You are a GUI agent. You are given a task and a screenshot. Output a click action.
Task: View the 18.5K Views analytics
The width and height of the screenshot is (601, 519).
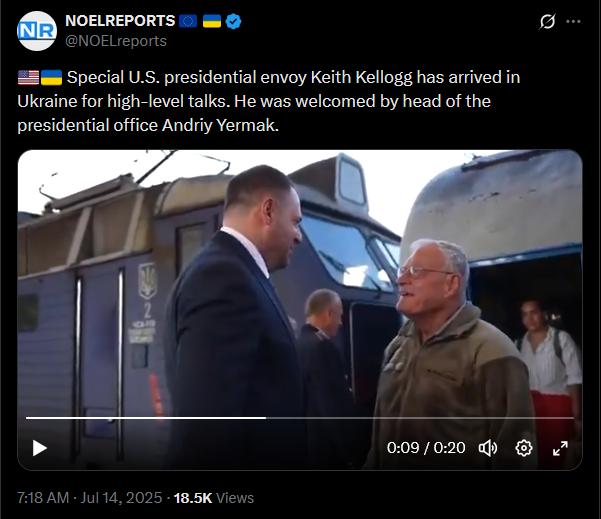click(214, 498)
